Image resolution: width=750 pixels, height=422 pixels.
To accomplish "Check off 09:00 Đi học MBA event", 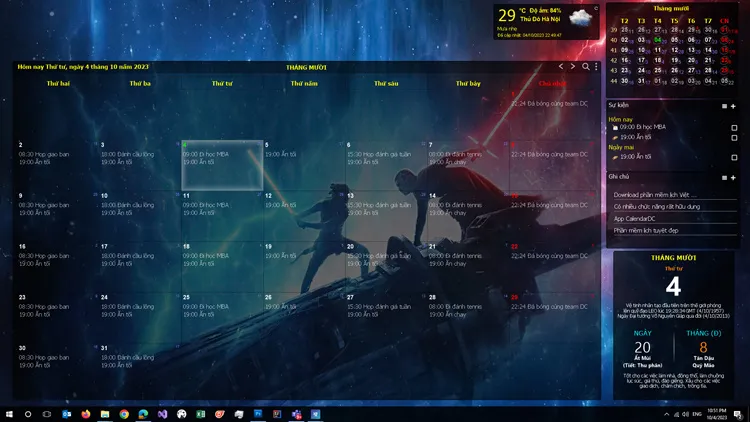I will tap(734, 128).
